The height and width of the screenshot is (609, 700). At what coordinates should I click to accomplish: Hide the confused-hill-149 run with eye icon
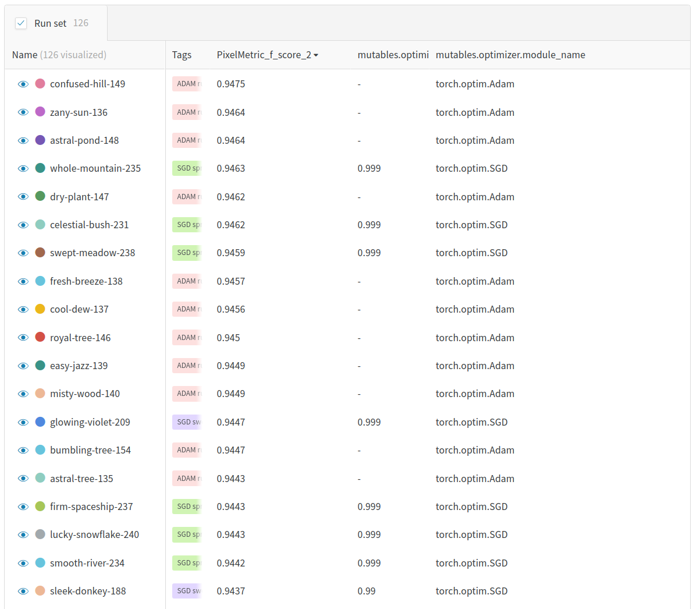(23, 84)
